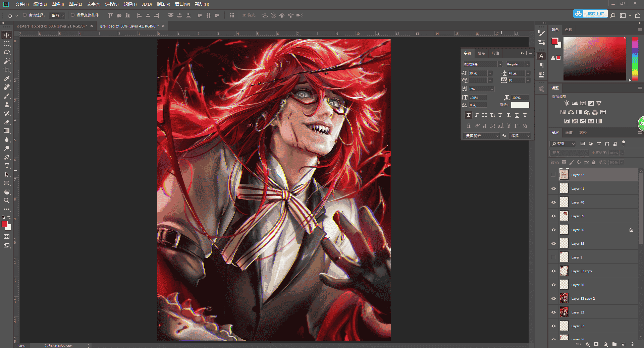Select the Clone Stamp tool
Viewport: 644px width, 348px height.
point(7,105)
